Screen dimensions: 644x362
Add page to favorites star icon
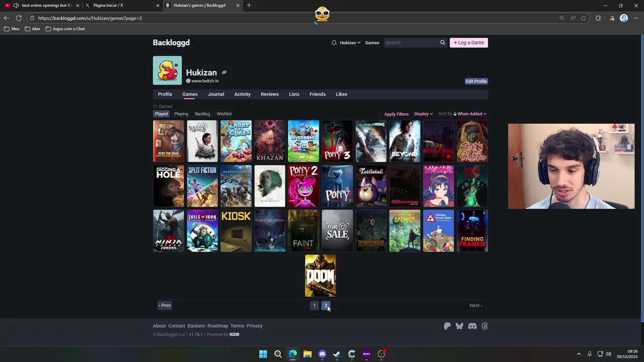(x=584, y=18)
